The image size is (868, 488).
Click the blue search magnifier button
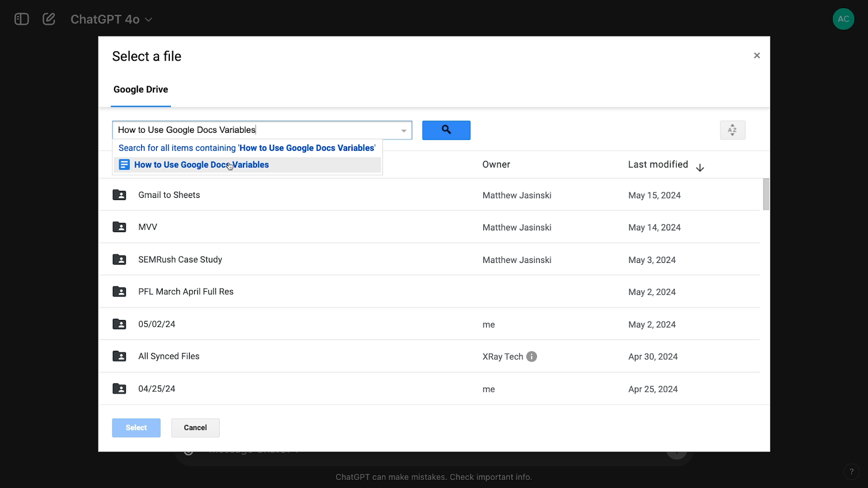(x=446, y=130)
